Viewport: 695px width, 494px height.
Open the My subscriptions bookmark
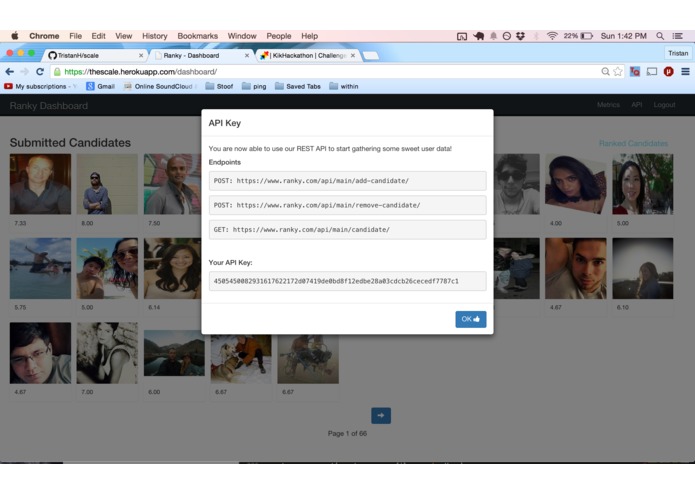40,86
